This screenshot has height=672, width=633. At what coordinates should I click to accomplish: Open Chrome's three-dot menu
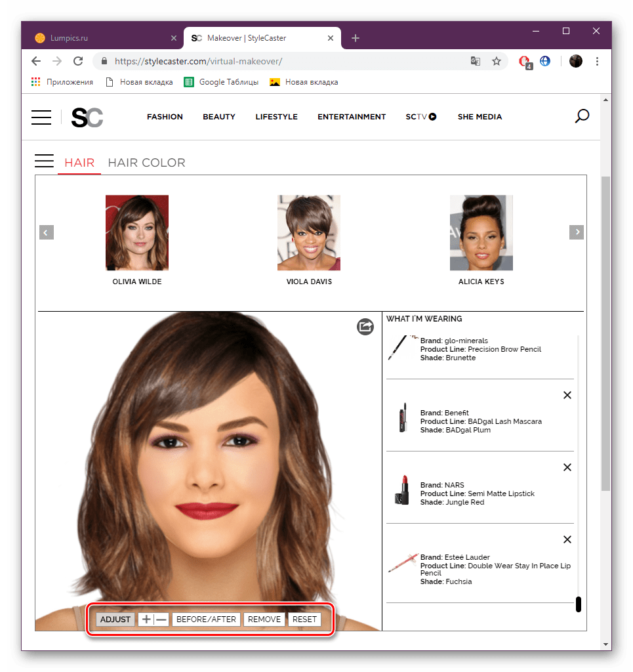tap(597, 61)
